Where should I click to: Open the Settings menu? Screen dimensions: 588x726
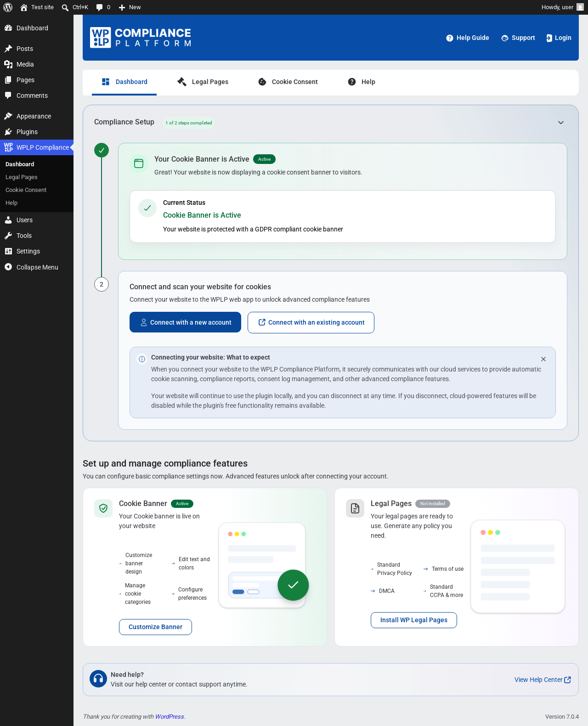37,251
